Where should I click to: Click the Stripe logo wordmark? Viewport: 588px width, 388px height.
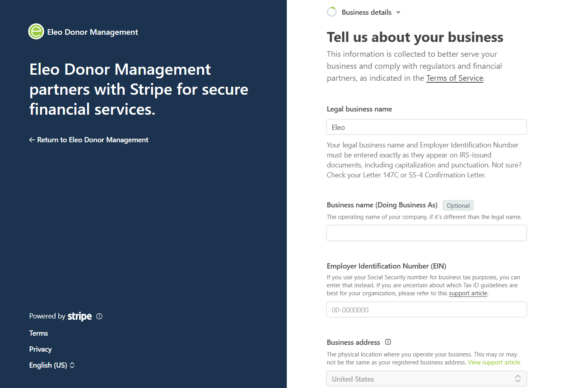[x=79, y=316]
